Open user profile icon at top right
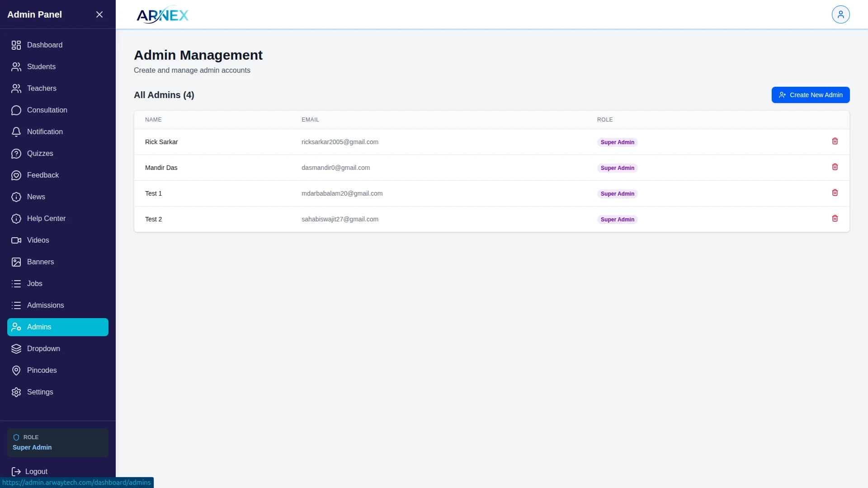This screenshot has height=488, width=868. coord(840,14)
